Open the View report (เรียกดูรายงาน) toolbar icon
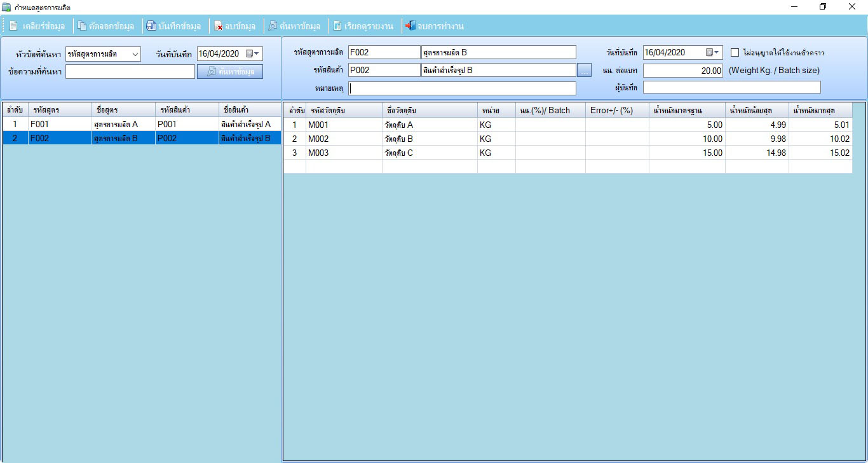The image size is (868, 463). (x=337, y=26)
